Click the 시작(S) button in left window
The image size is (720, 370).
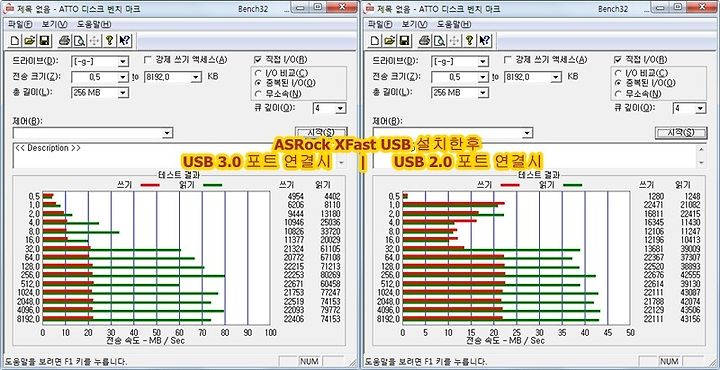point(321,133)
